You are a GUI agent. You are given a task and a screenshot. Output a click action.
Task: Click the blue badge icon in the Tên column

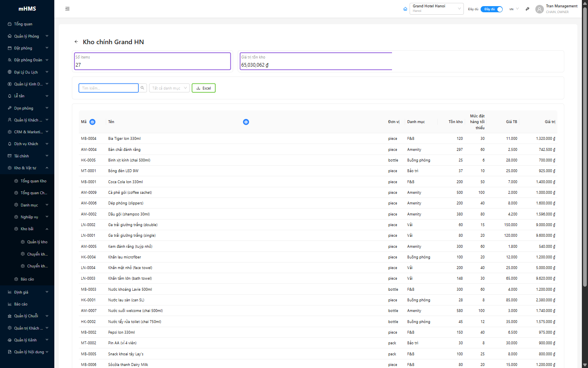tap(246, 122)
